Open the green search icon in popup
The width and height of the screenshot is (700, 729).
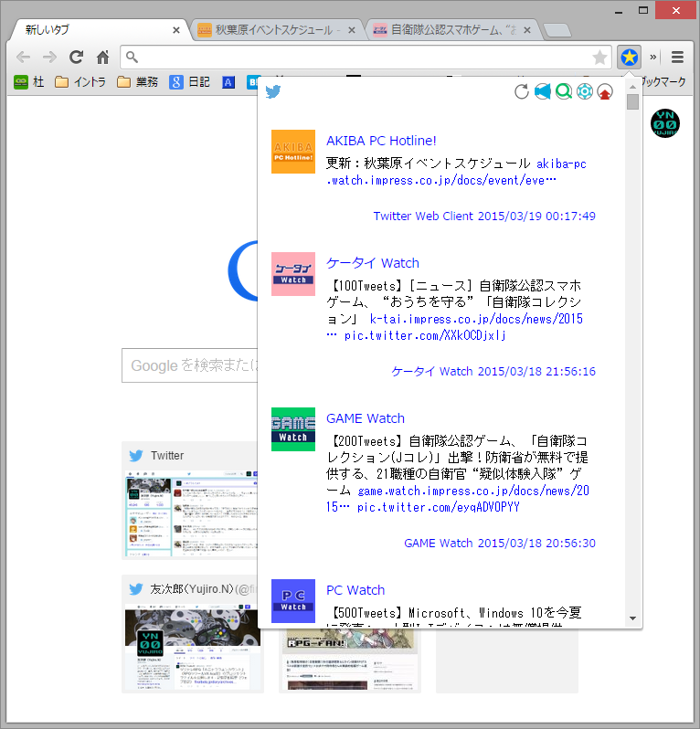tap(564, 91)
